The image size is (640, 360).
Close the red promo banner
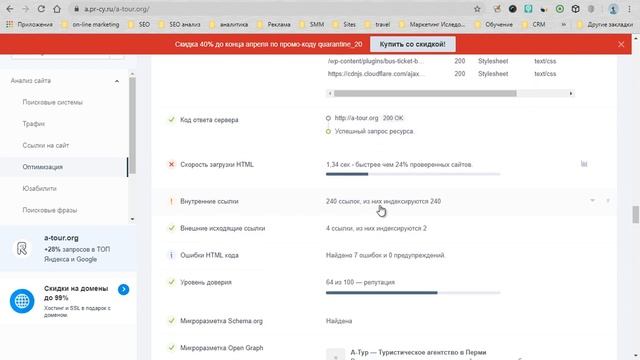(x=621, y=44)
